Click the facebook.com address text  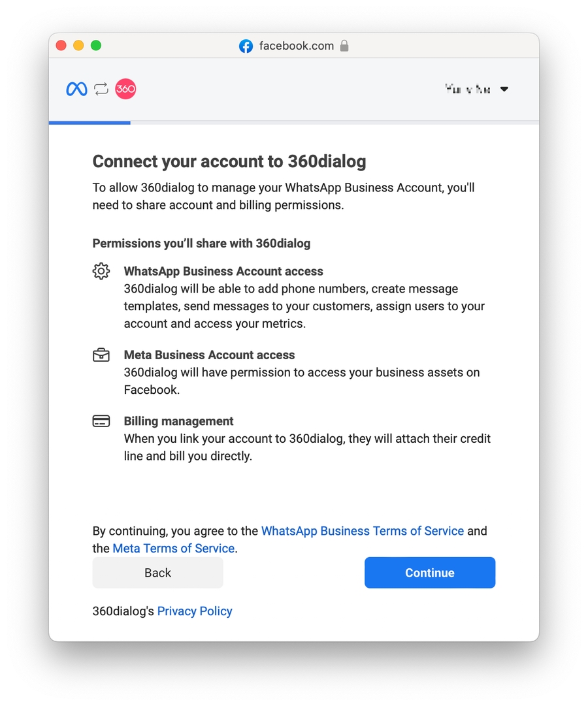pos(296,46)
